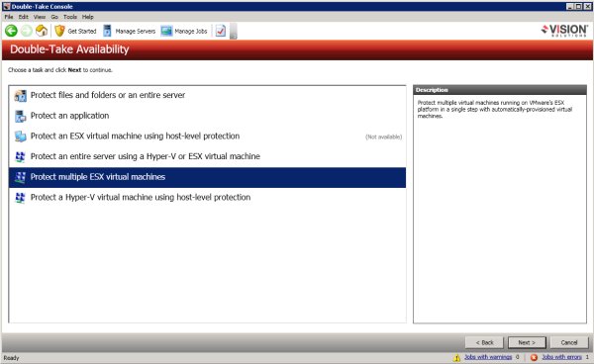Open the File menu
This screenshot has height=364, width=594.
pos(9,17)
